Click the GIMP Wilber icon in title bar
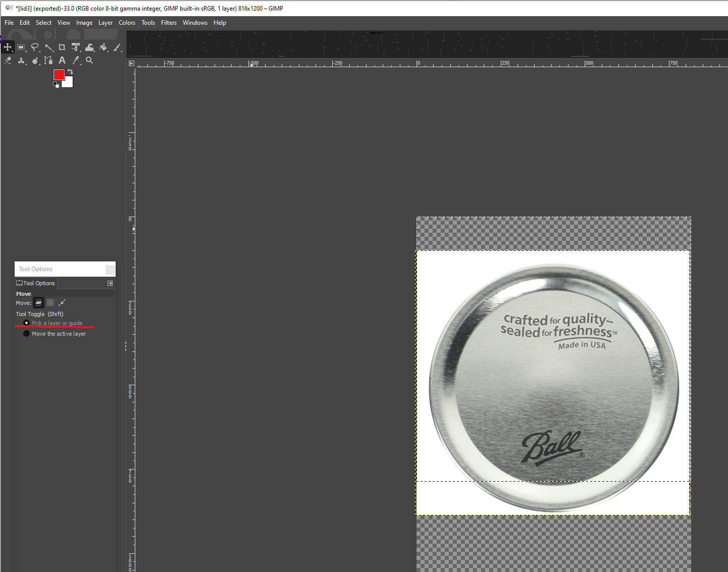The height and width of the screenshot is (572, 728). [9, 8]
